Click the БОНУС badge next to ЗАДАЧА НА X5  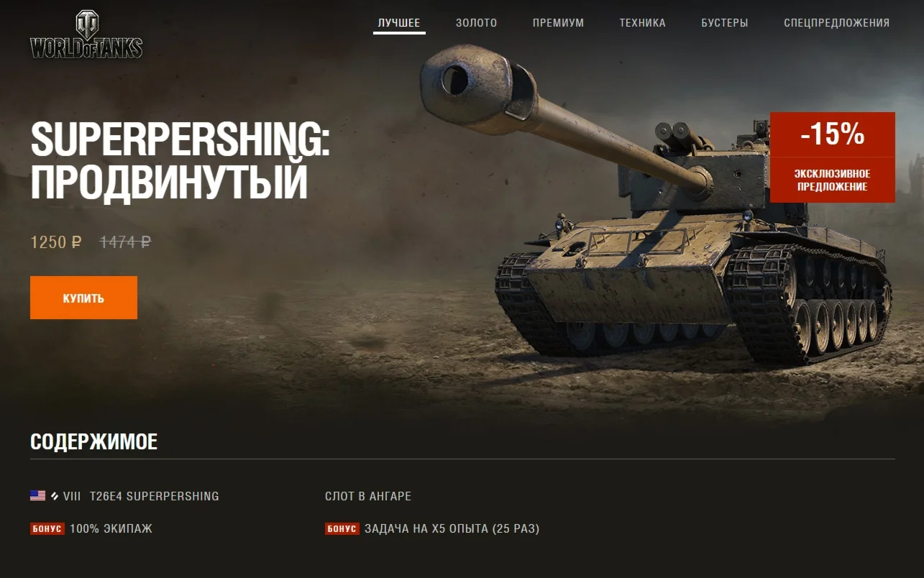[342, 529]
